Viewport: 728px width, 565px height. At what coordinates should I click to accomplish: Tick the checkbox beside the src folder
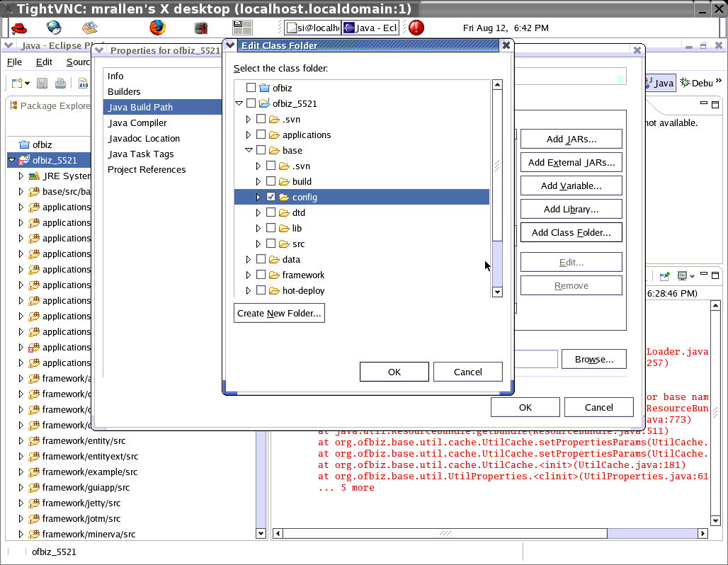(271, 244)
